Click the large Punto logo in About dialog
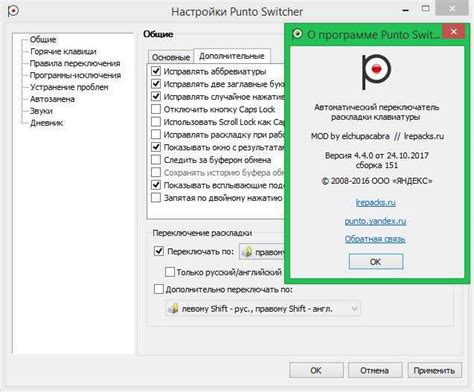Viewport: 474px width, 392px height. (376, 72)
